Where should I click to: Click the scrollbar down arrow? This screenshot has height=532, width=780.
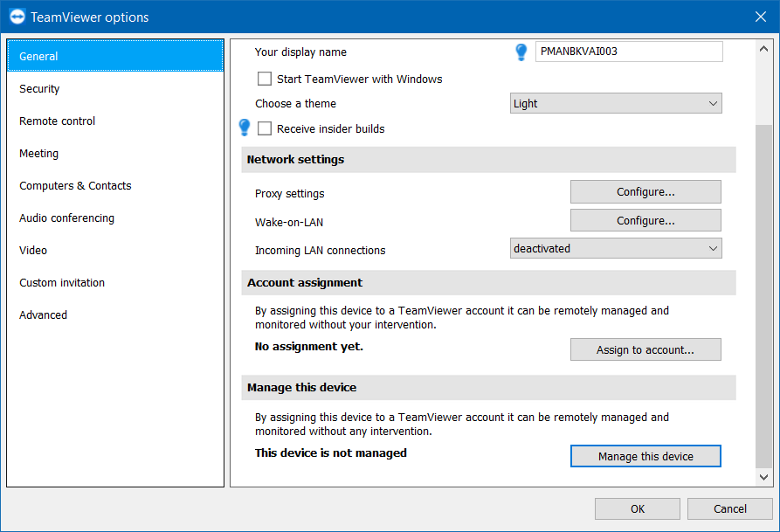coord(763,477)
